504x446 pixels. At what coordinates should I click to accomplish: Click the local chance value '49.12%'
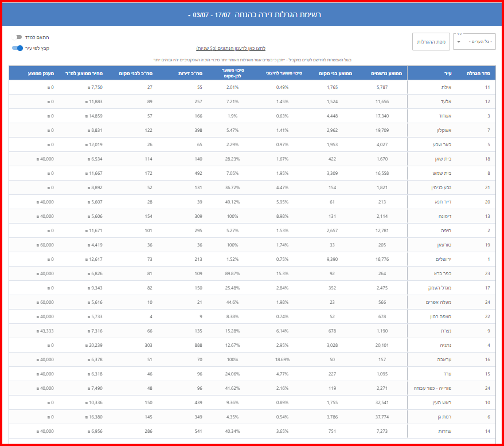tap(232, 202)
